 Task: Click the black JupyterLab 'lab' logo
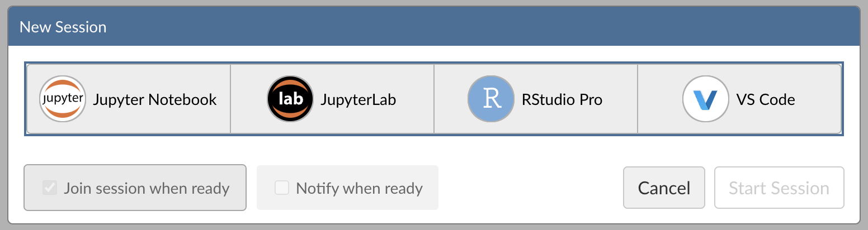290,99
